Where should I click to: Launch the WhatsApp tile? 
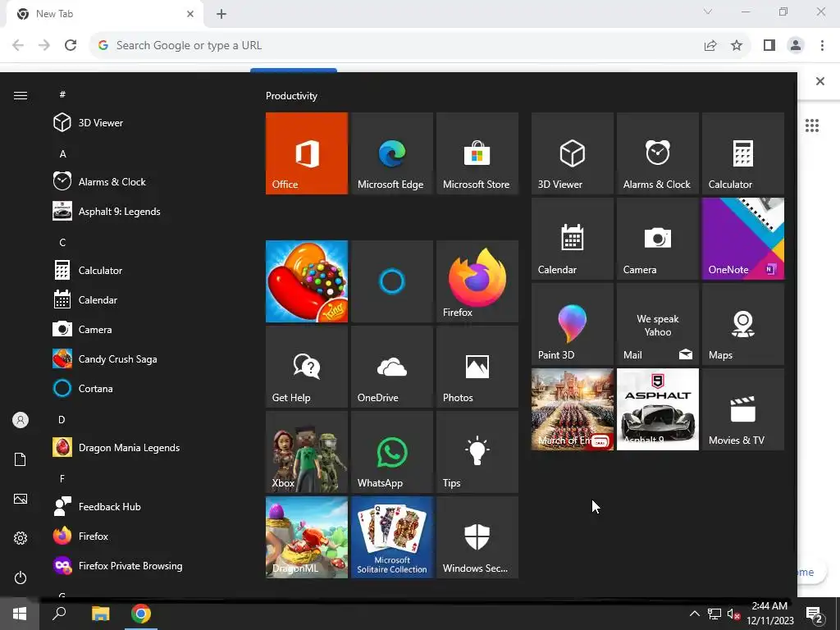[x=391, y=452]
